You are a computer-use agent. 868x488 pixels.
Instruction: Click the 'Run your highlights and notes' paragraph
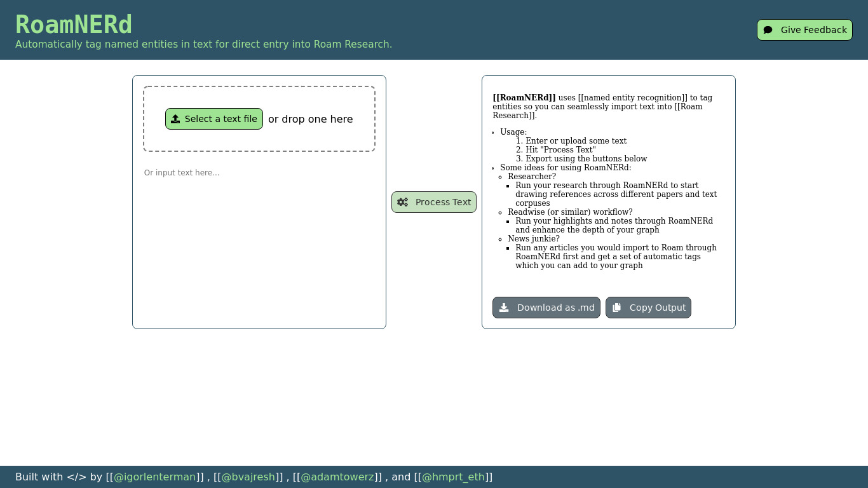(614, 226)
